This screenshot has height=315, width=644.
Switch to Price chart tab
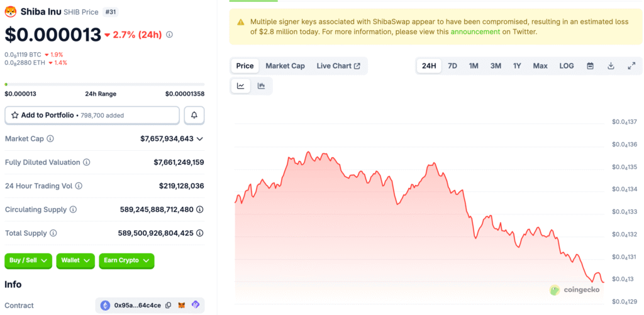click(245, 66)
